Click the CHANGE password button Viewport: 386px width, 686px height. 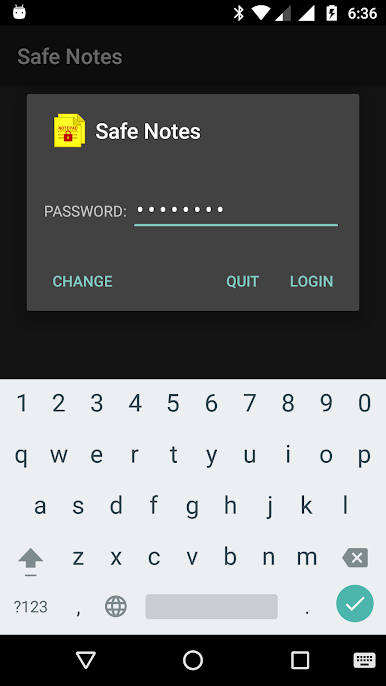(83, 281)
